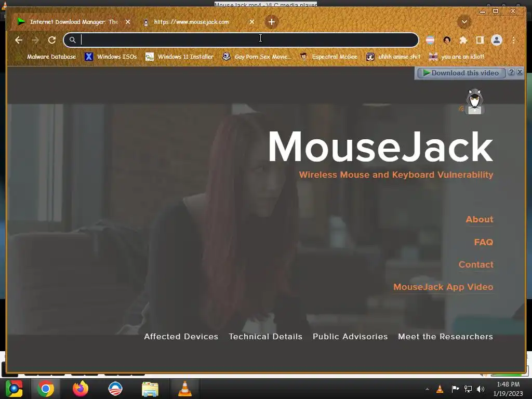This screenshot has width=532, height=399.
Task: Click Download this video button
Action: [461, 73]
